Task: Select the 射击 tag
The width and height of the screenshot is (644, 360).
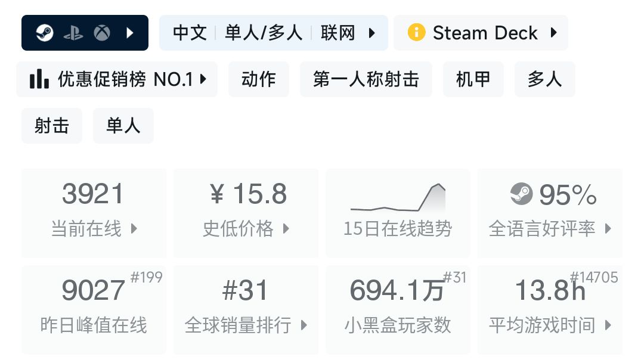Action: coord(52,126)
